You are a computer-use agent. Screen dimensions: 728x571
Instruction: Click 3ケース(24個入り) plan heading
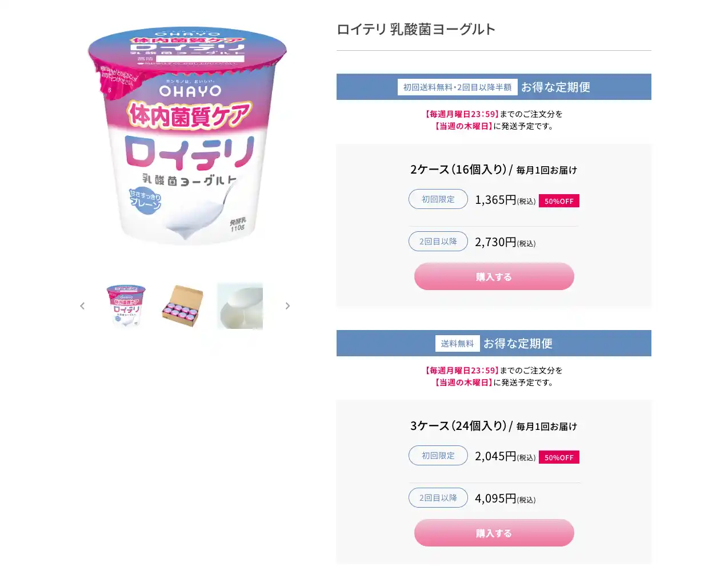click(x=459, y=426)
